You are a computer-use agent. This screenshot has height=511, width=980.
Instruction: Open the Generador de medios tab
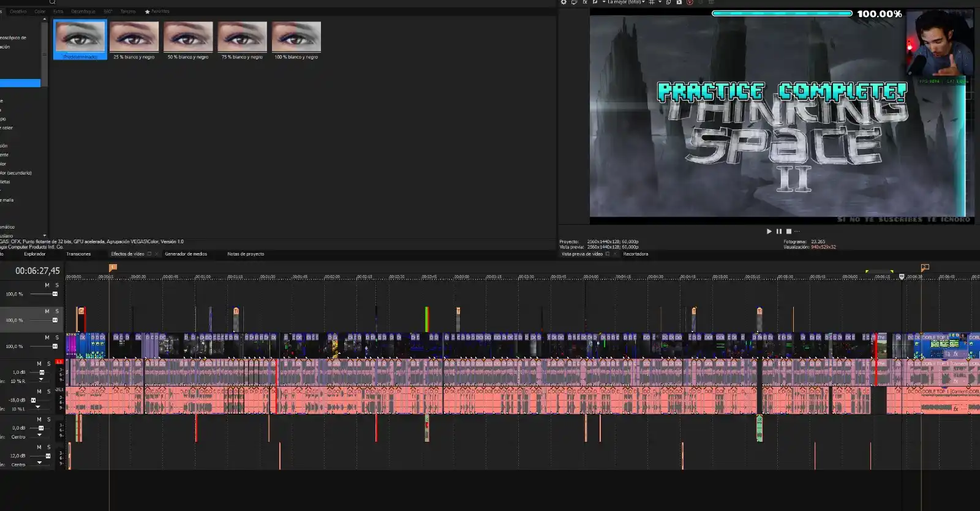pos(186,254)
